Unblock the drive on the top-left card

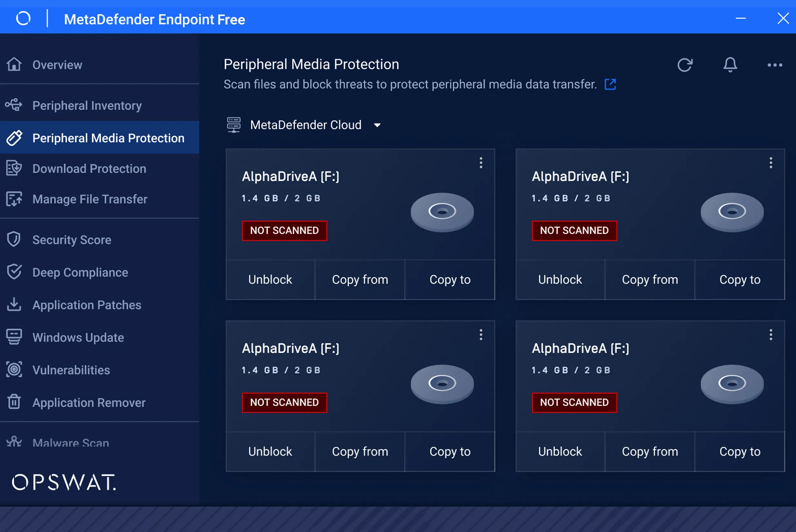(x=270, y=280)
